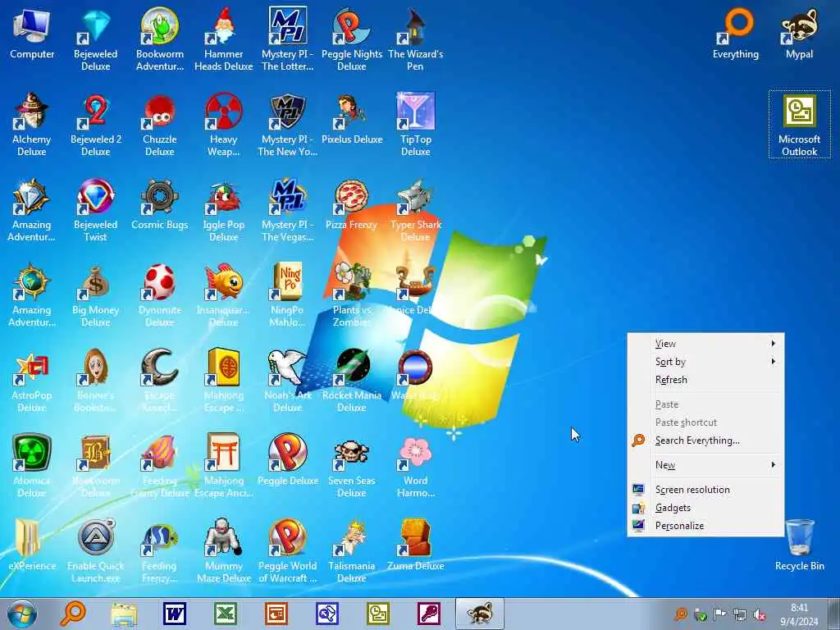Open The Wizard's Pen shortcut

pos(416,39)
